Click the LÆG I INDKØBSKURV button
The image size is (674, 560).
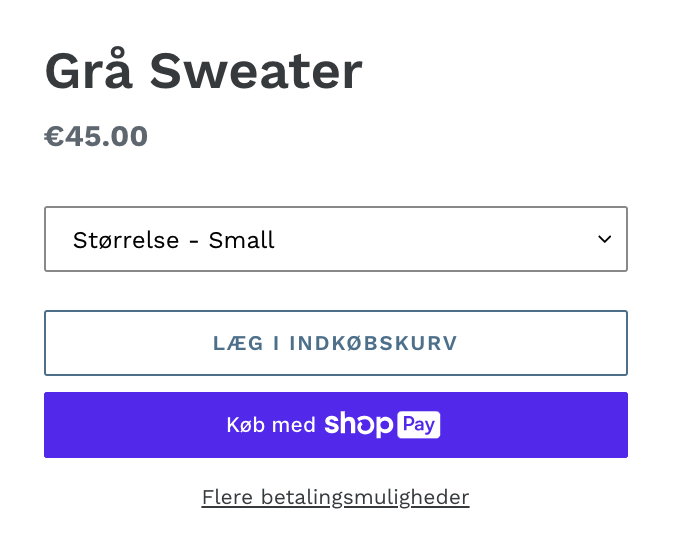pyautogui.click(x=335, y=343)
